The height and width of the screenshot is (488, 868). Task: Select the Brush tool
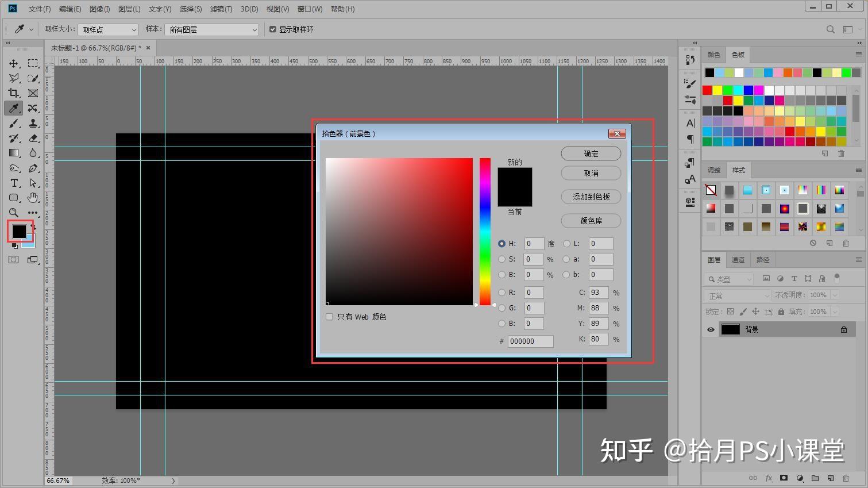click(13, 123)
